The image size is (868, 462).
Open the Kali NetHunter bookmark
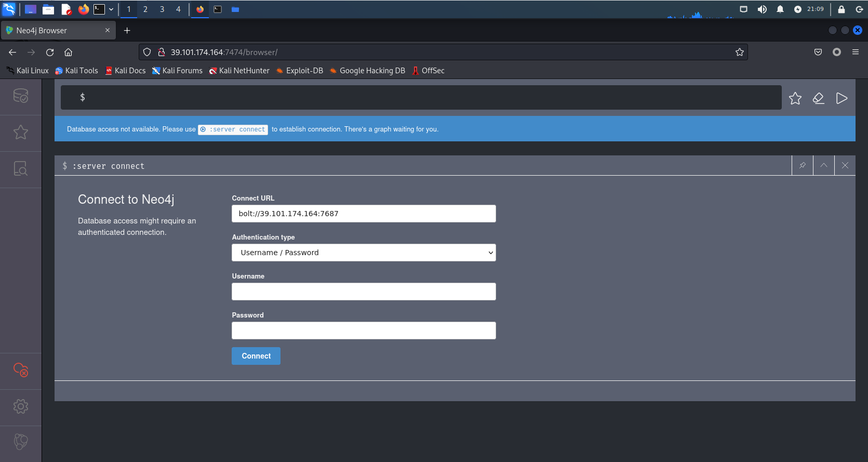pyautogui.click(x=239, y=71)
